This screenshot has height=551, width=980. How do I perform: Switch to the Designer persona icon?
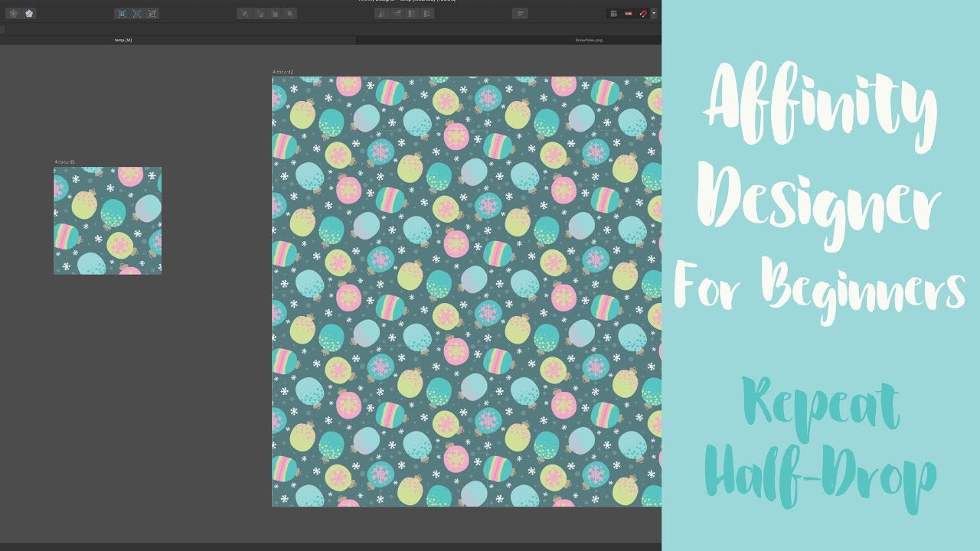pyautogui.click(x=12, y=14)
